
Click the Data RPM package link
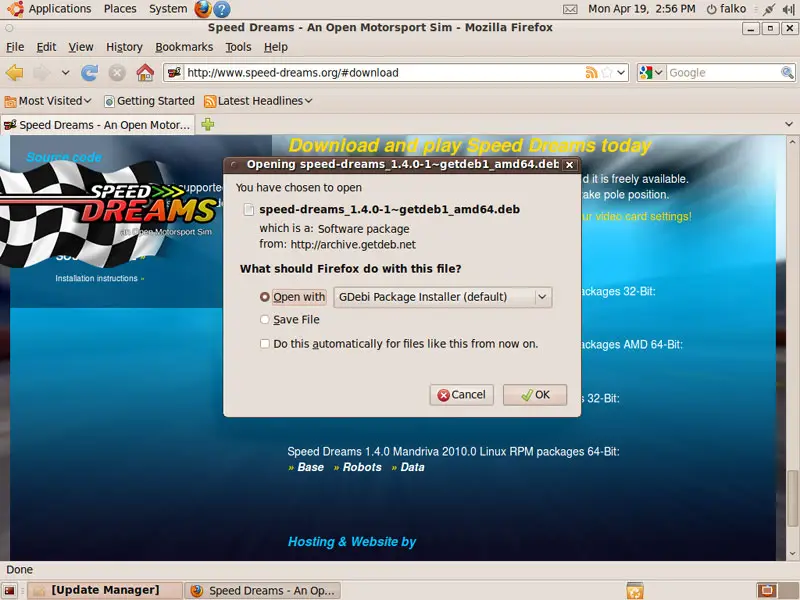(412, 467)
